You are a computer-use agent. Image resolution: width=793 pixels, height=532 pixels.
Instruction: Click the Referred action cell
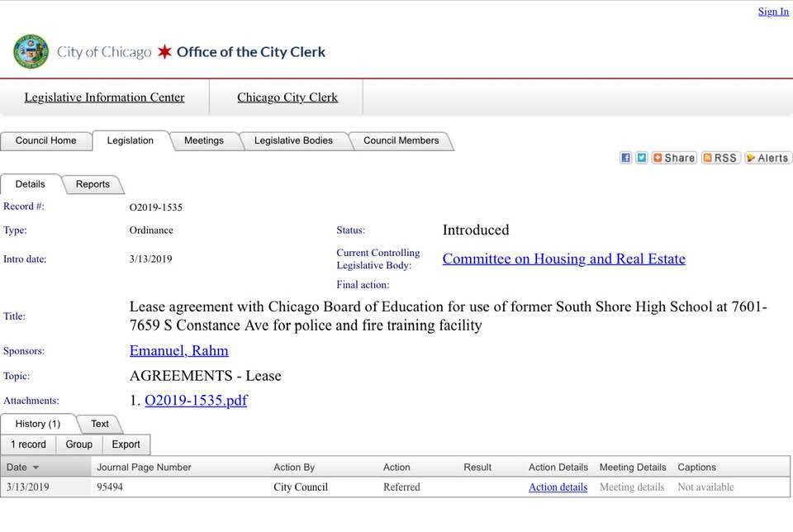click(x=401, y=487)
